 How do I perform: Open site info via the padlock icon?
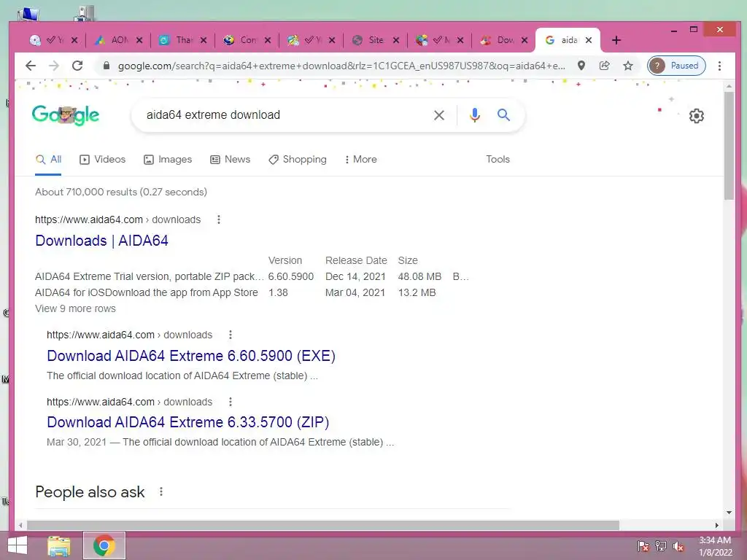point(107,66)
